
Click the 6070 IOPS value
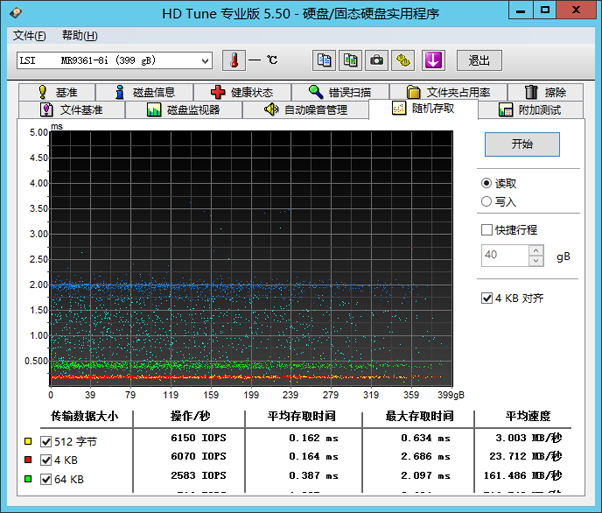click(x=198, y=457)
